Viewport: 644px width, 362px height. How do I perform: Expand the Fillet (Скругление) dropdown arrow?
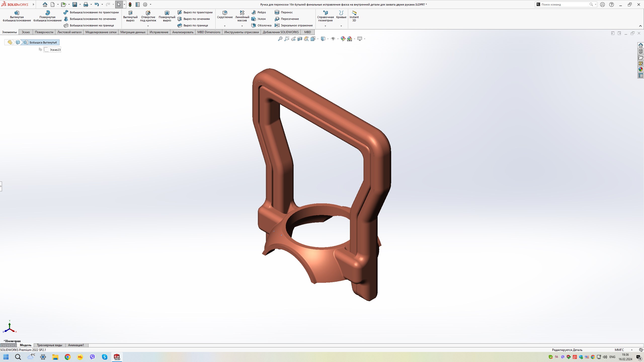(225, 26)
